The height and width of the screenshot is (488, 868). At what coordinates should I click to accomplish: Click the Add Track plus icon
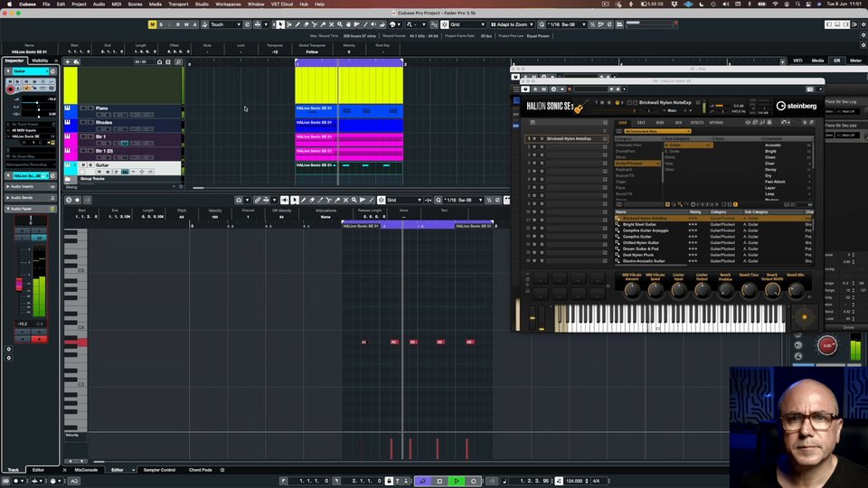(68, 62)
